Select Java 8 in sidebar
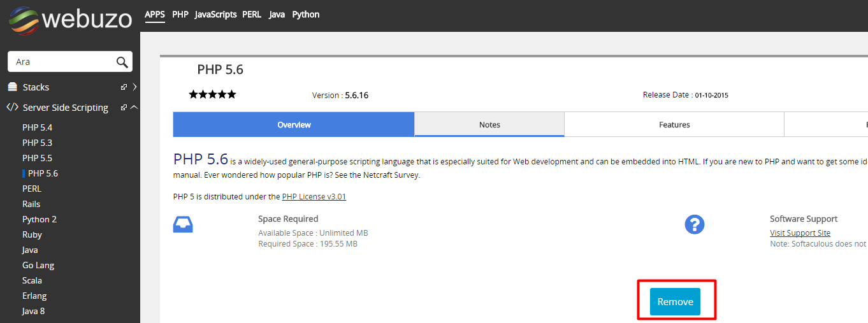 tap(34, 311)
